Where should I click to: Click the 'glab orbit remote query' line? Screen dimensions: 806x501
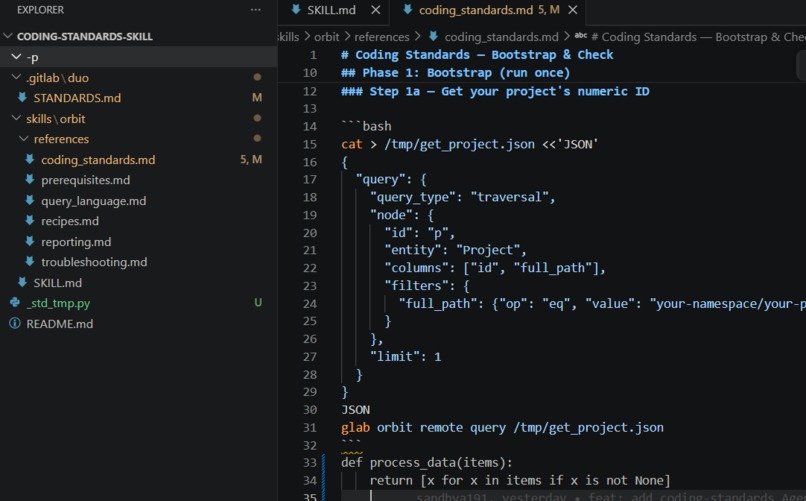502,428
